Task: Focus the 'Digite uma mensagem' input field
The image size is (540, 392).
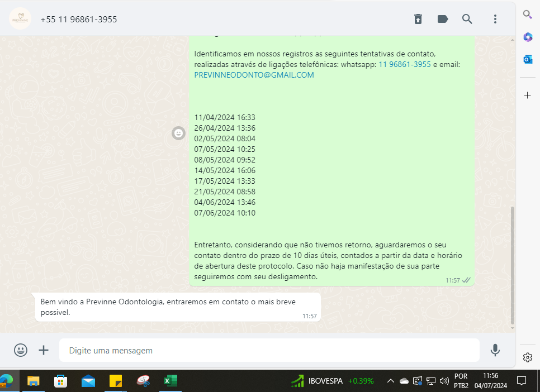Action: coord(269,350)
